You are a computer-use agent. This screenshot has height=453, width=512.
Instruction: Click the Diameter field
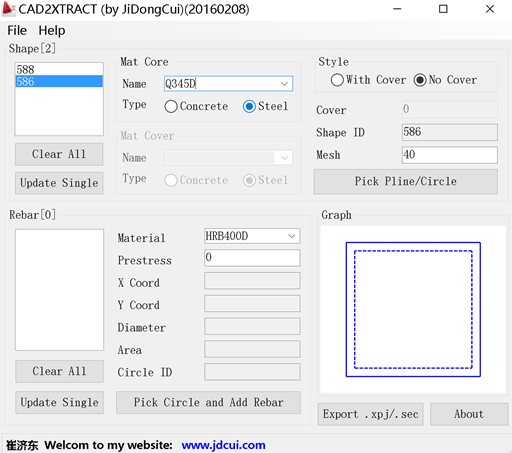point(252,326)
